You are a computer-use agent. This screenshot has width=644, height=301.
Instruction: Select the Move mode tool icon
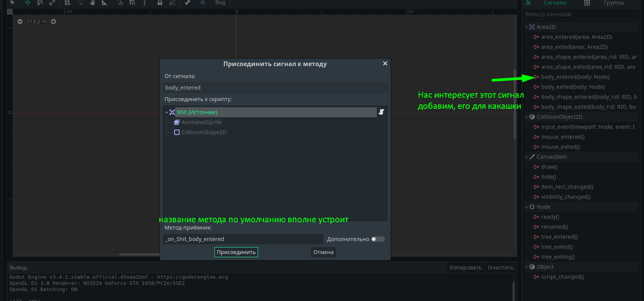27,3
